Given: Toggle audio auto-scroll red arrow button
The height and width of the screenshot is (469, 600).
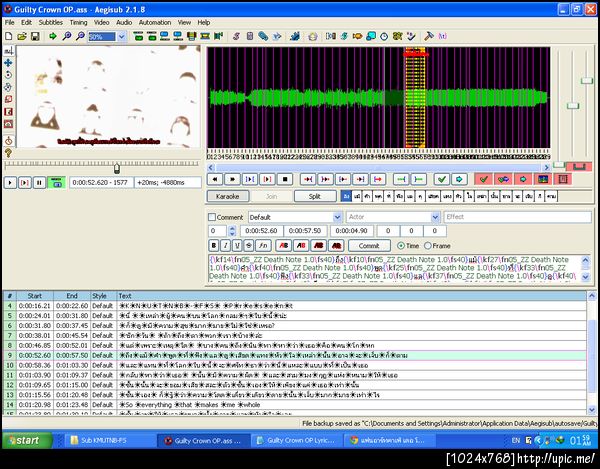Looking at the screenshot, I should [x=523, y=179].
